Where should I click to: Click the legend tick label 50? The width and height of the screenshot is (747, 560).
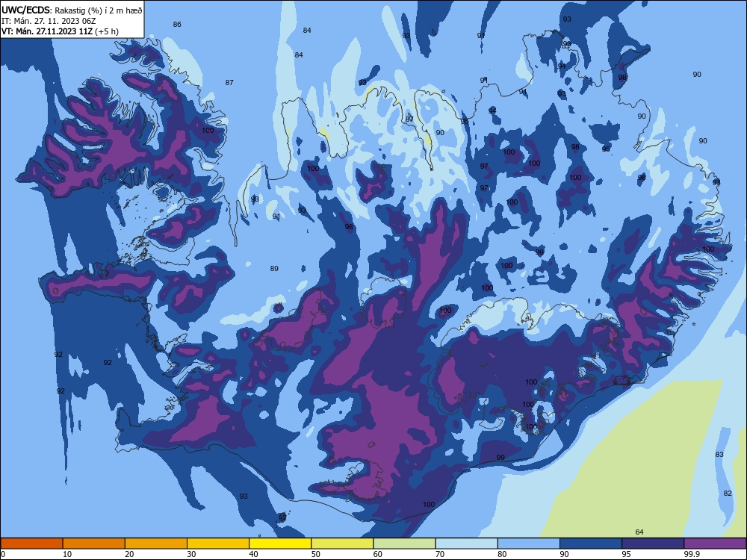coord(316,554)
